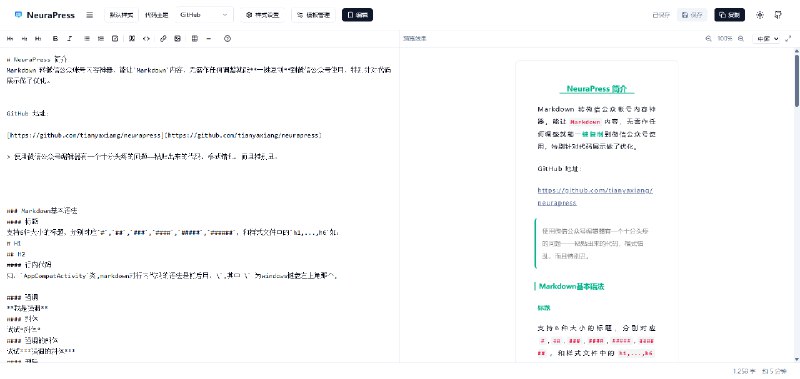The image size is (800, 379).
Task: Click the GitHub URL line in the editor
Action: pos(164,136)
